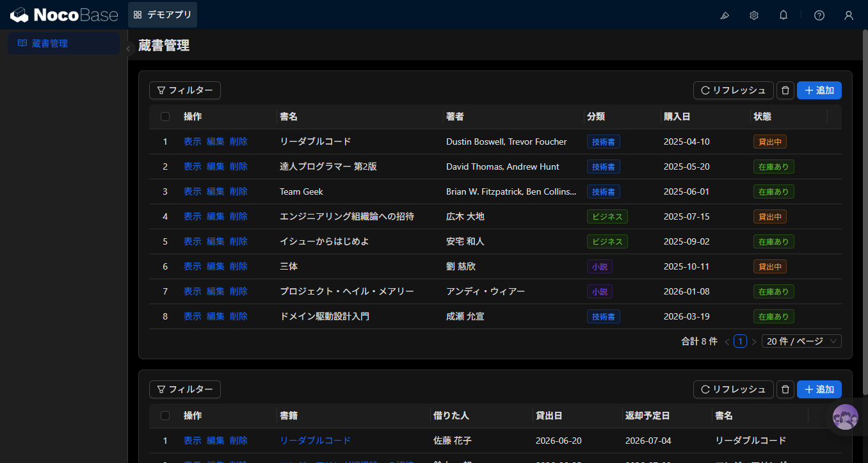Collapse the sidebar with the arrow handle

coord(128,49)
